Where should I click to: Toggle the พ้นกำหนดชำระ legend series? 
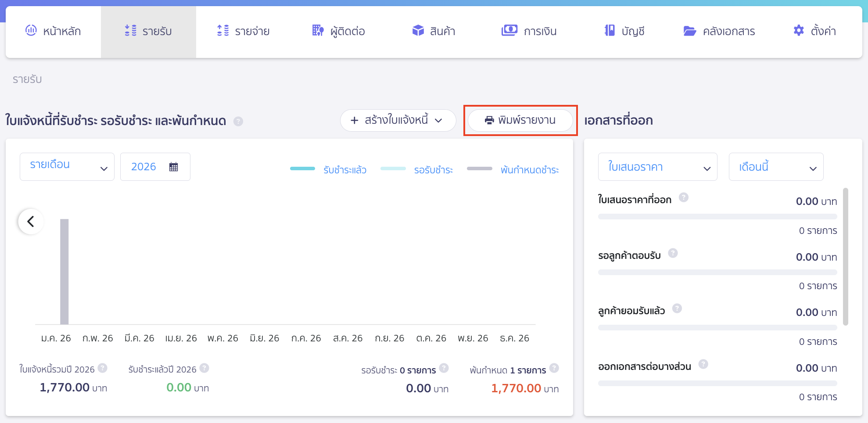pyautogui.click(x=513, y=170)
